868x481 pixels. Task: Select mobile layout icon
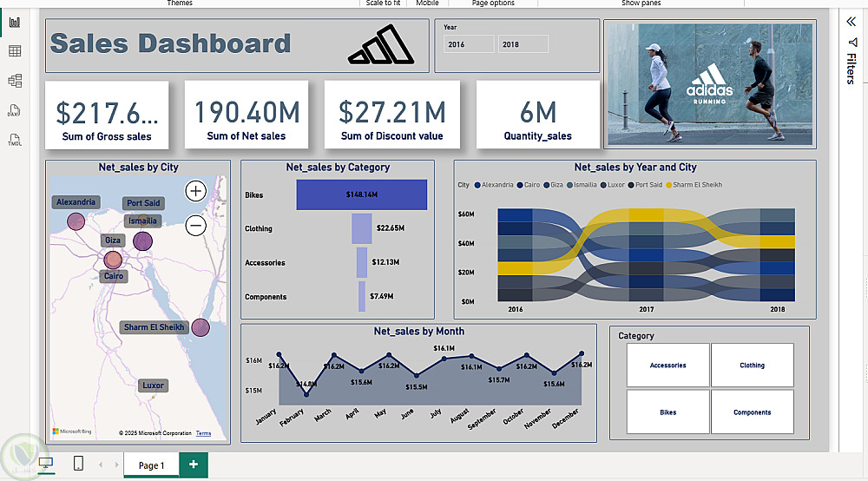79,463
